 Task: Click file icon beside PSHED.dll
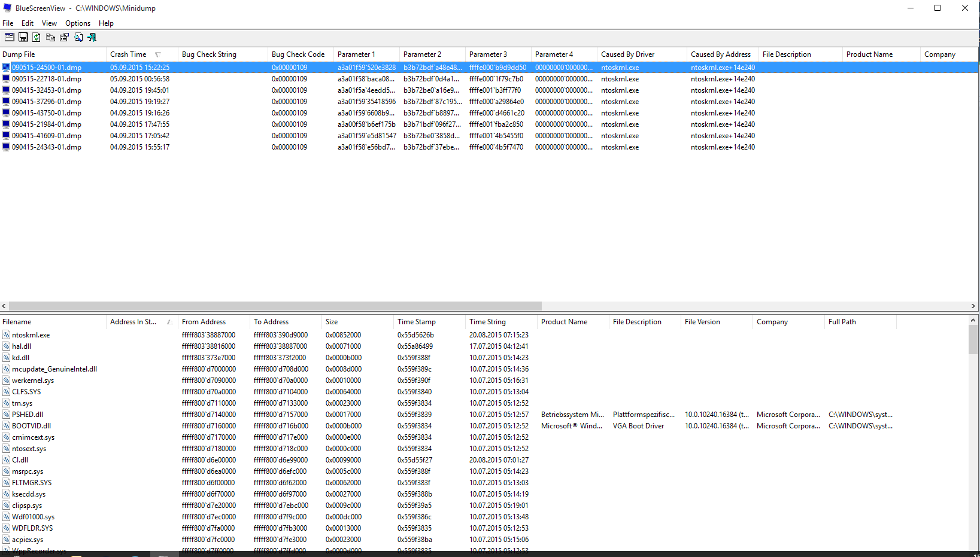tap(6, 415)
